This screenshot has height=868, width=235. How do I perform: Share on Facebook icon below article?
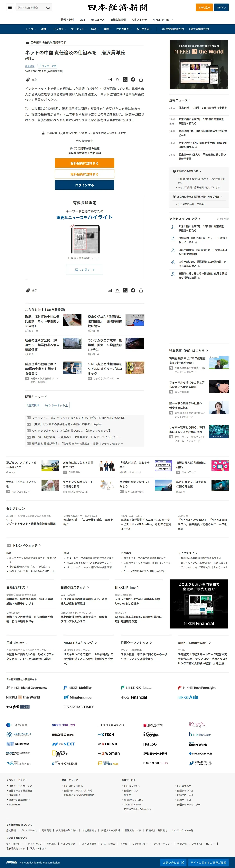tap(133, 290)
